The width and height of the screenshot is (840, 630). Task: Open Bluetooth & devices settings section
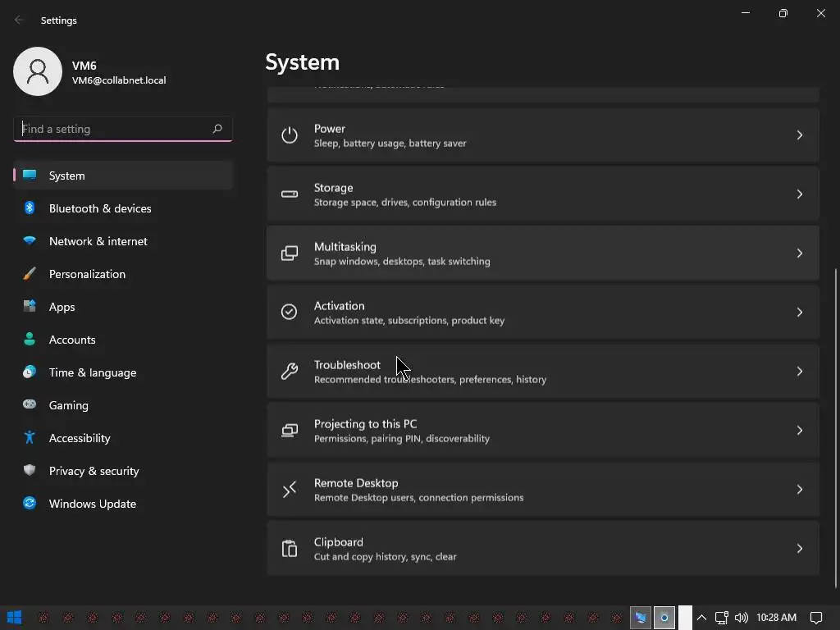(100, 208)
